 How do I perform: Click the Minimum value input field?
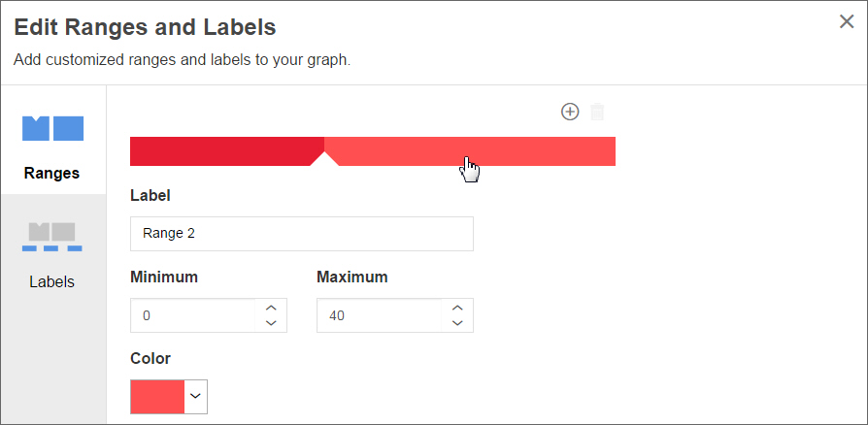[192, 315]
